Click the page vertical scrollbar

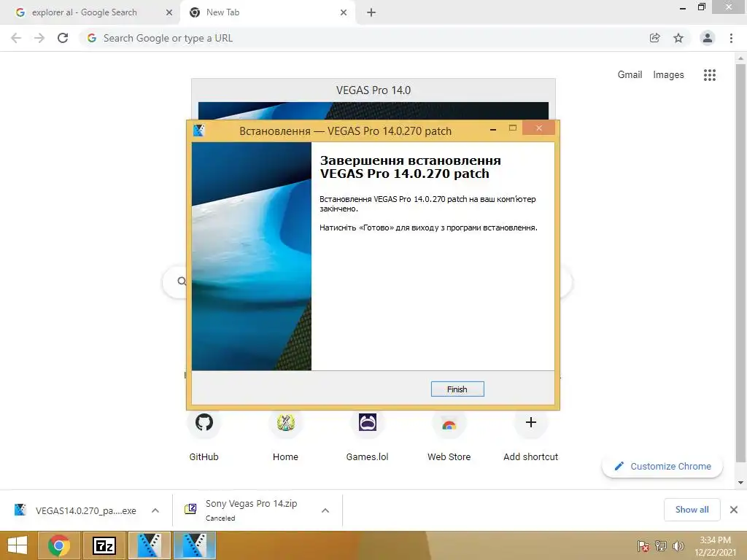pos(740,262)
